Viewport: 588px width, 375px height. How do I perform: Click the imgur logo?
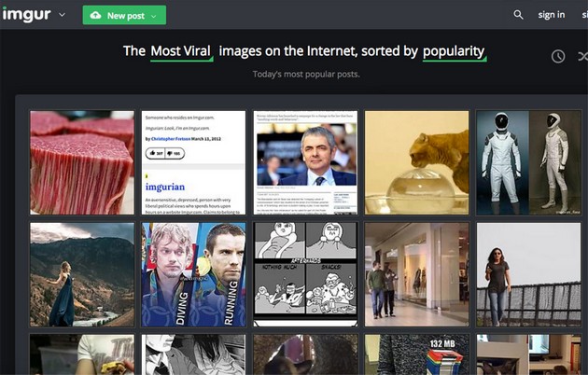point(26,15)
